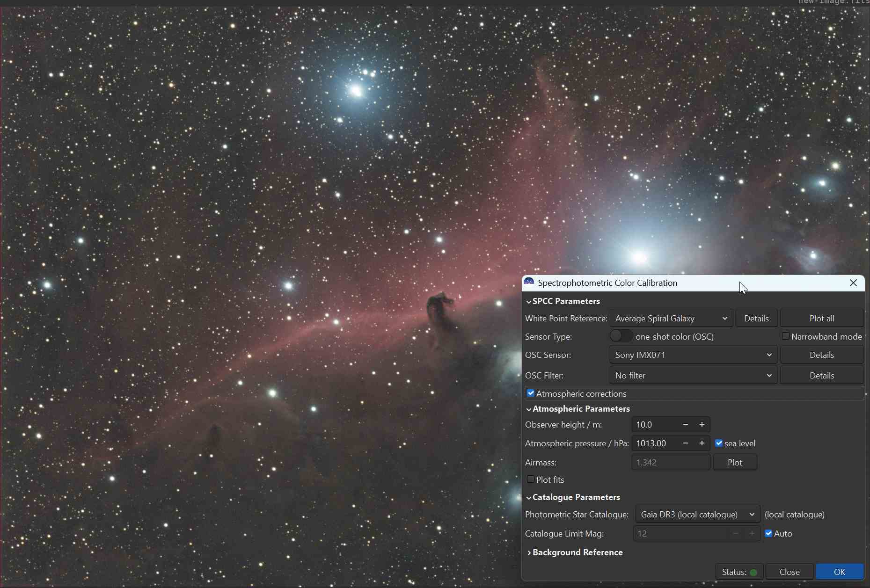Click the Plot all button
This screenshot has width=870, height=588.
click(x=821, y=319)
